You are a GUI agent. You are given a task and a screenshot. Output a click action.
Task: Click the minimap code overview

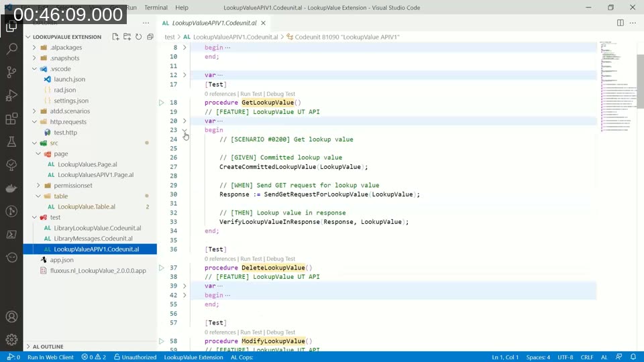[618, 86]
